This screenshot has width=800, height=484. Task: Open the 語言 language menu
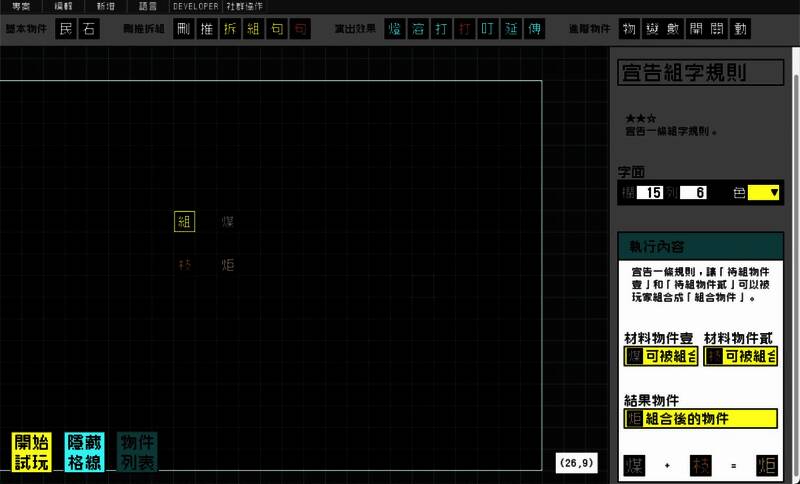[148, 6]
